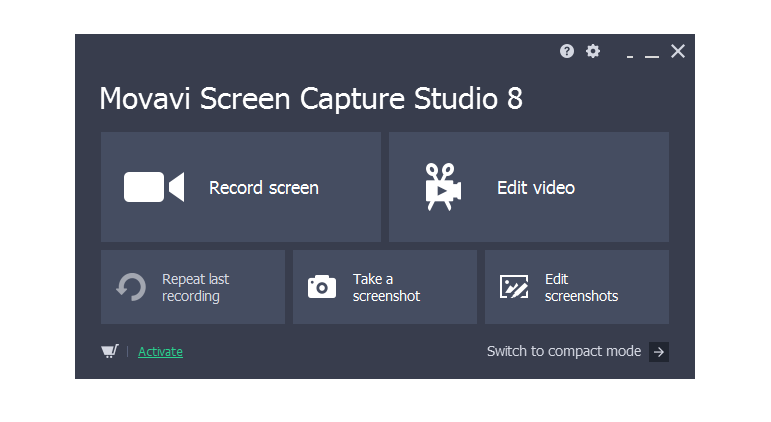Screen dimensions: 771x422
Task: Open Edit screenshots via its label
Action: (581, 288)
